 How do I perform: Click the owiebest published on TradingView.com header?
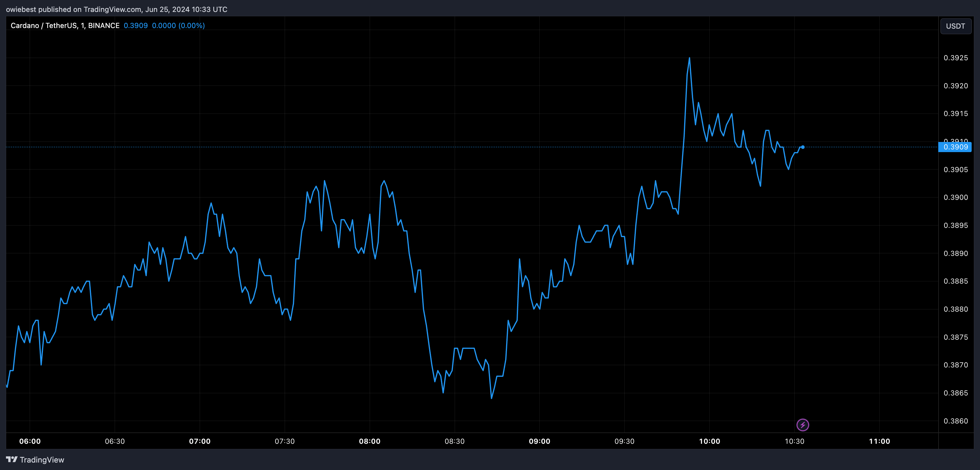[116, 9]
